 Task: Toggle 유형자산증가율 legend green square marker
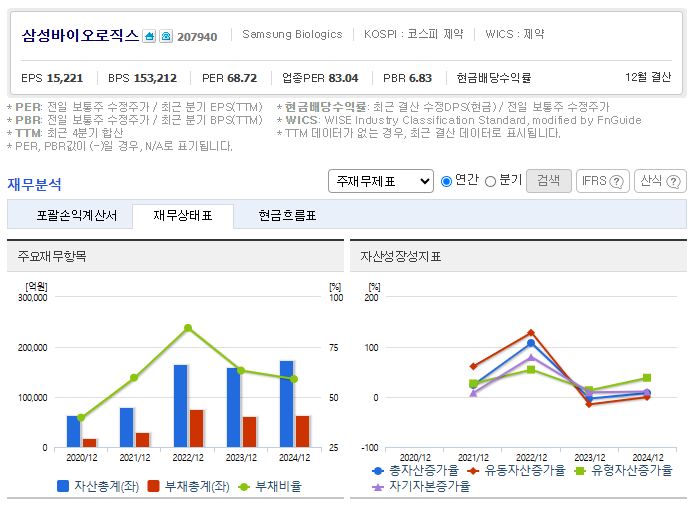tap(580, 471)
